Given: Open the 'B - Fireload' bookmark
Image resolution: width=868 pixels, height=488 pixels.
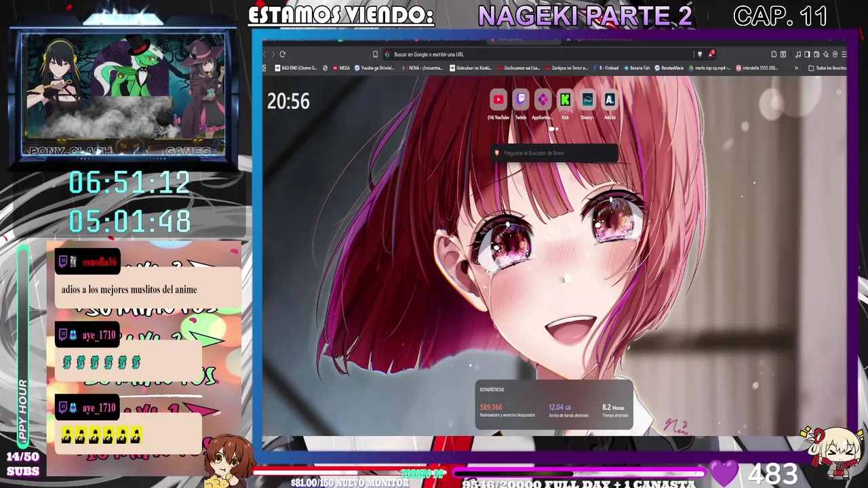Looking at the screenshot, I should [606, 68].
